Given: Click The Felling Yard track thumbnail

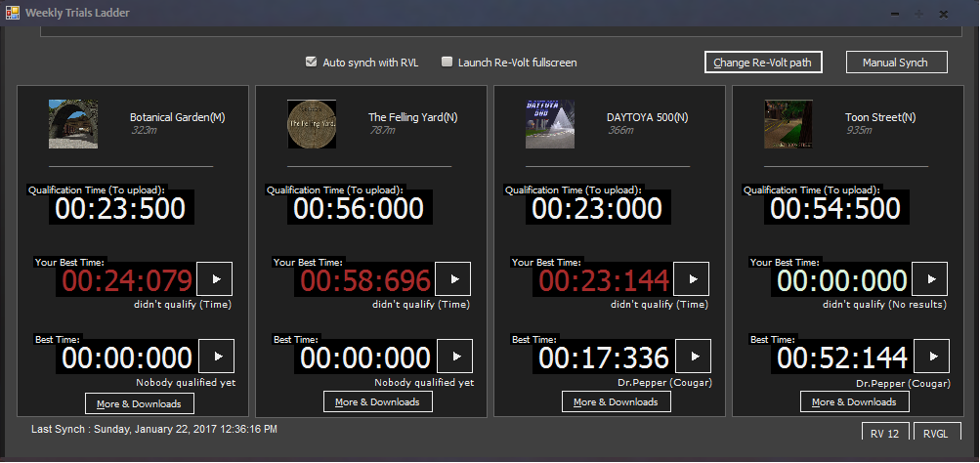Looking at the screenshot, I should 312,124.
